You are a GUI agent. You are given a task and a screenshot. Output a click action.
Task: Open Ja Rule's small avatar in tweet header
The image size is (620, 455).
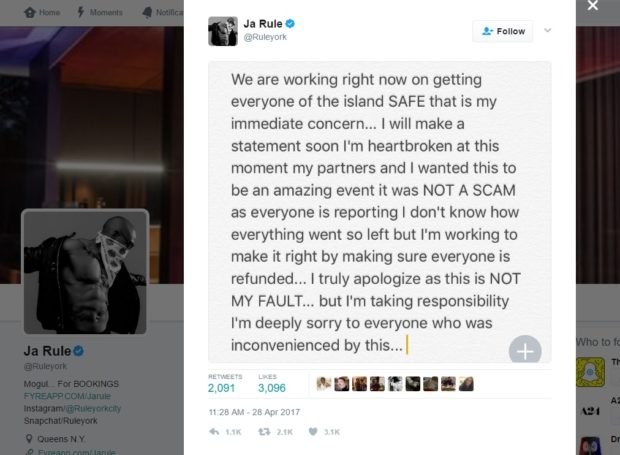(222, 32)
